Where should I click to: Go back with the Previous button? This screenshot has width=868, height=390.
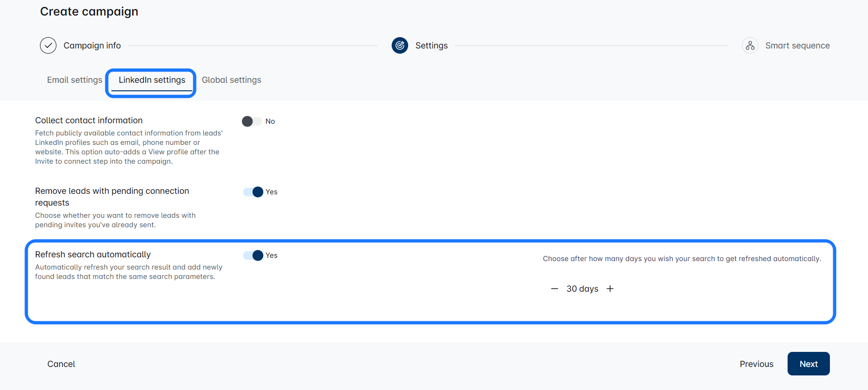756,364
